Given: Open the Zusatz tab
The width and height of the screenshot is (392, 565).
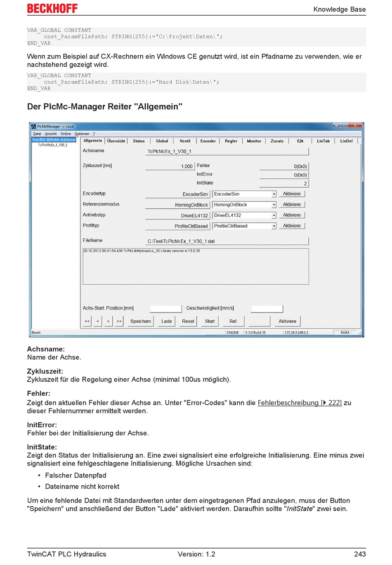Looking at the screenshot, I should pyautogui.click(x=277, y=141).
